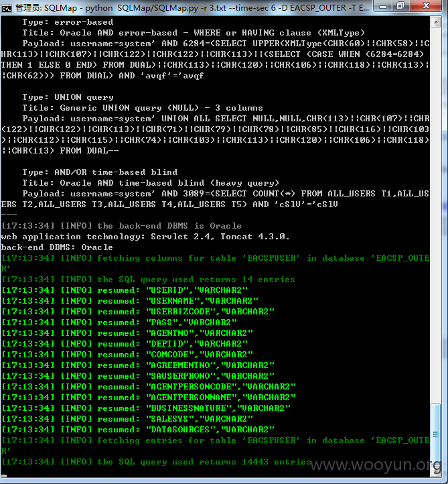Click the "PASS","VARCHAR2" line
This screenshot has height=484, width=448.
[119, 322]
